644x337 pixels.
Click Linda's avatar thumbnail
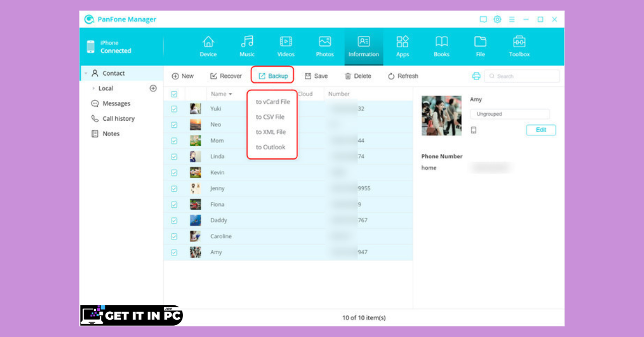[195, 157]
